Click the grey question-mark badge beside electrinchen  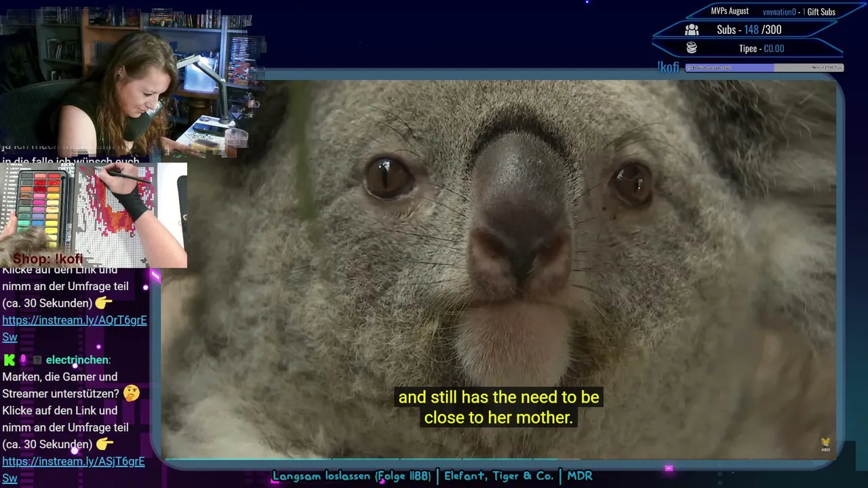click(x=37, y=361)
